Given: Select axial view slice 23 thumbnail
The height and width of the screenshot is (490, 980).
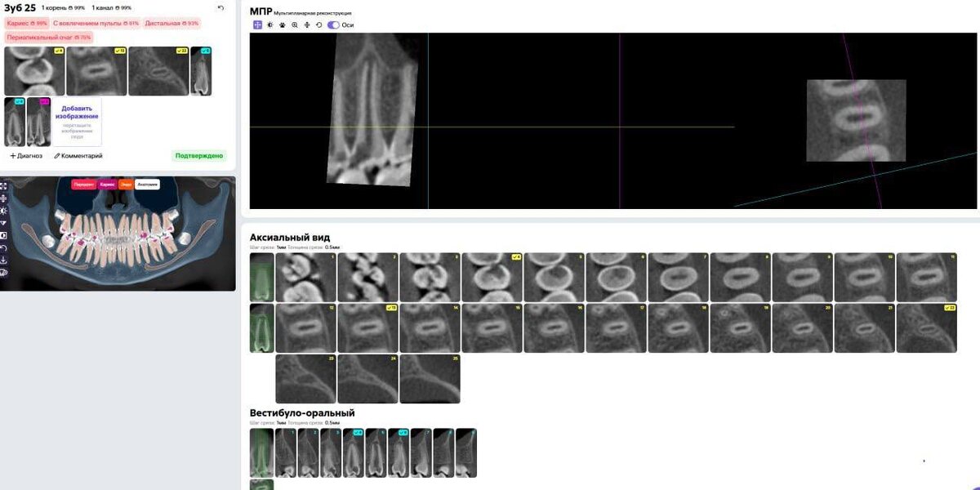Looking at the screenshot, I should tap(306, 379).
